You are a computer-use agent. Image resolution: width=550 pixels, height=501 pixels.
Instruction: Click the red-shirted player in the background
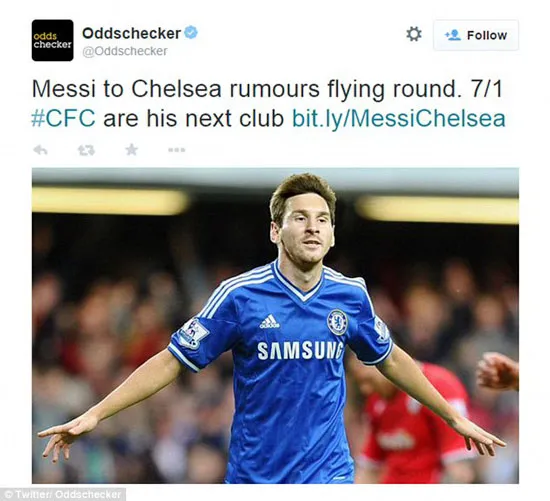click(410, 421)
